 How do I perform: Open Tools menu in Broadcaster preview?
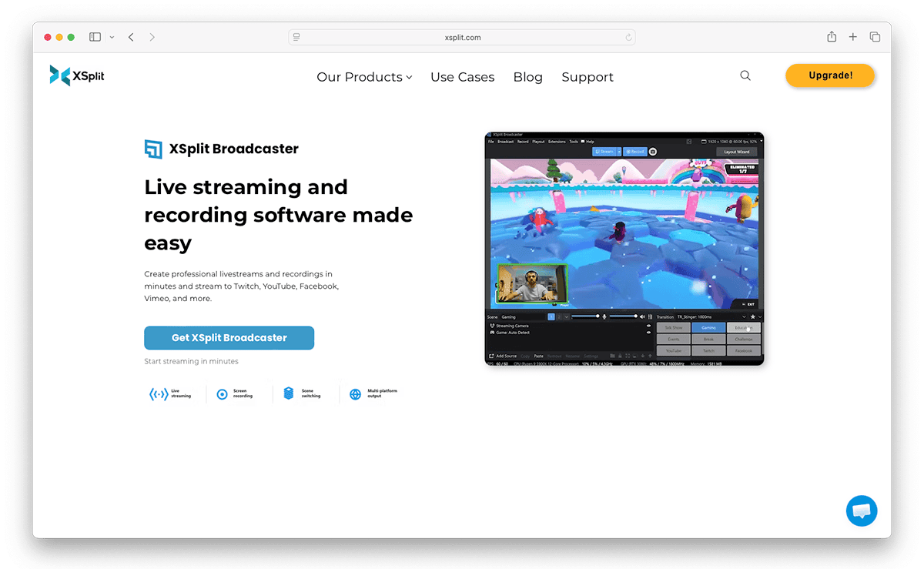coord(574,142)
